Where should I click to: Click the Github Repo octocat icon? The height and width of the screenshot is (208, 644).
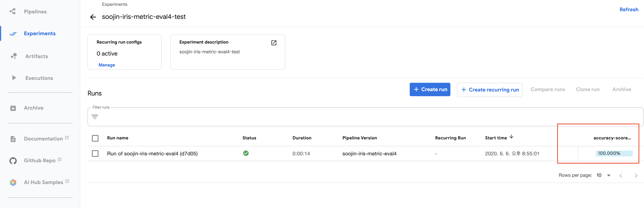(13, 161)
